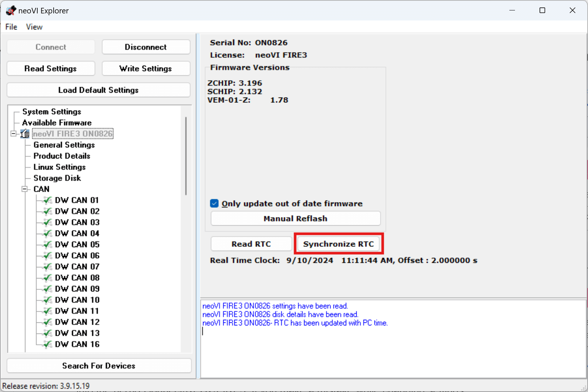Click Read Settings button
The height and width of the screenshot is (392, 588).
point(51,68)
